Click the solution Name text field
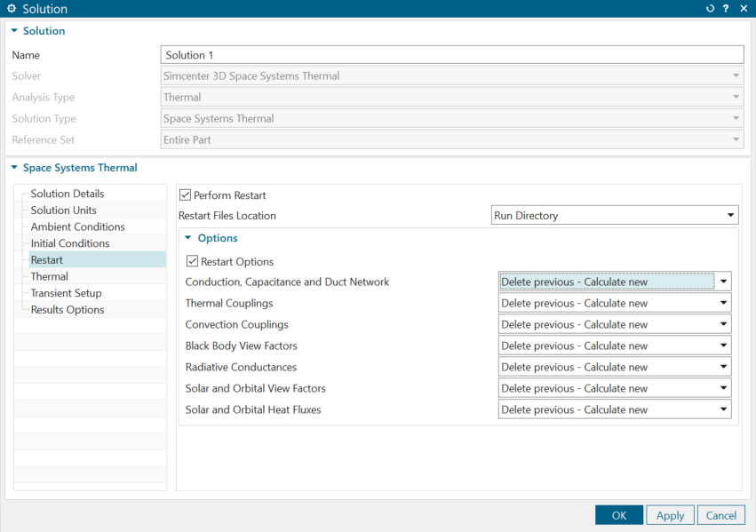The width and height of the screenshot is (756, 532). [451, 55]
